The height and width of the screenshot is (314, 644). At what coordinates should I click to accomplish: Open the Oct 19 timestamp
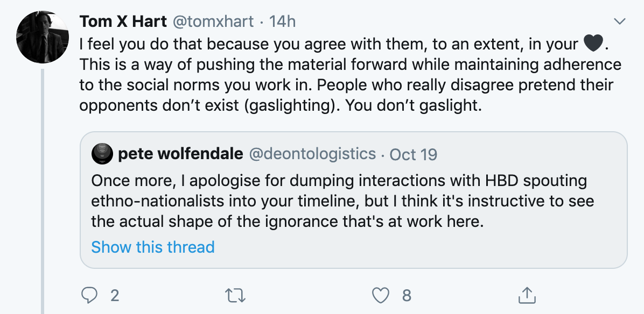pyautogui.click(x=414, y=154)
